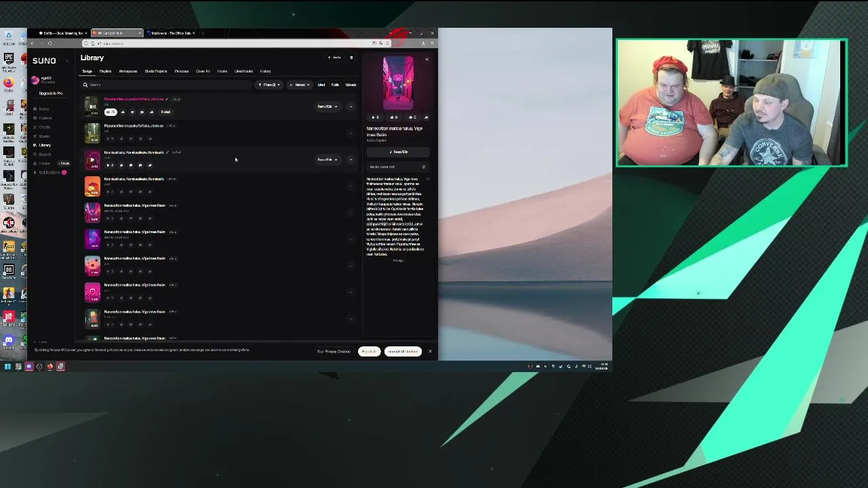Image resolution: width=868 pixels, height=488 pixels.
Task: Open the forest thumbnail of second Pepsimuttien song
Action: pyautogui.click(x=92, y=133)
